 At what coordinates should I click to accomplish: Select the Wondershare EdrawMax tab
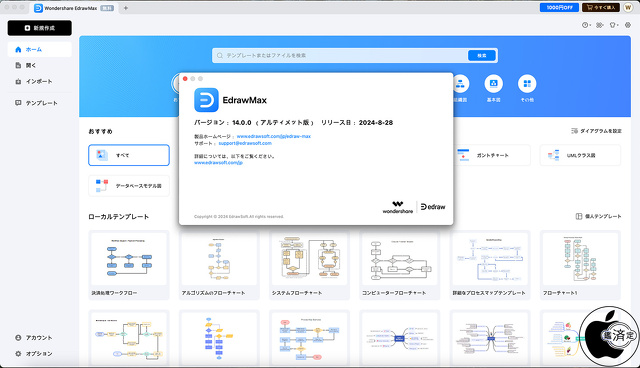pyautogui.click(x=73, y=8)
